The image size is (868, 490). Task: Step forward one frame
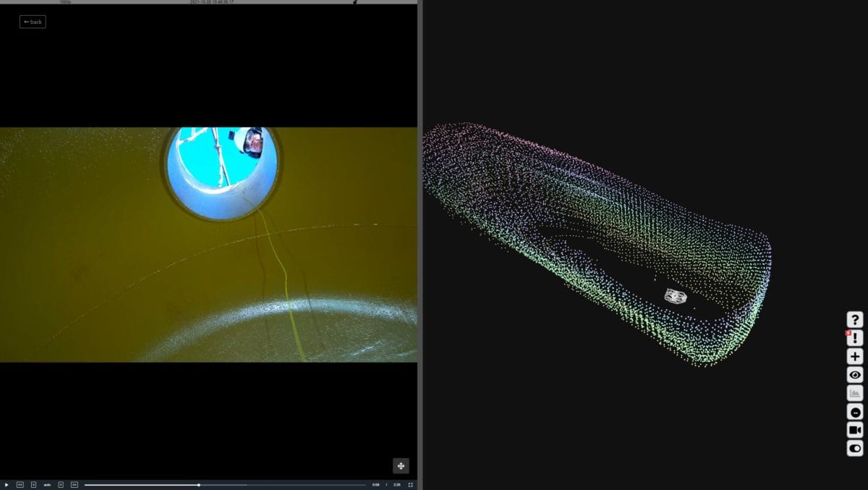(61, 484)
